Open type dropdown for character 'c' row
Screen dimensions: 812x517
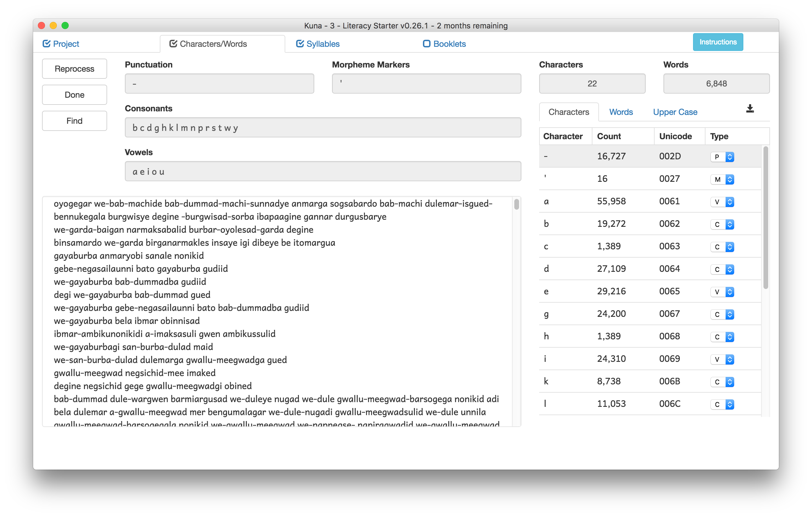(x=722, y=247)
